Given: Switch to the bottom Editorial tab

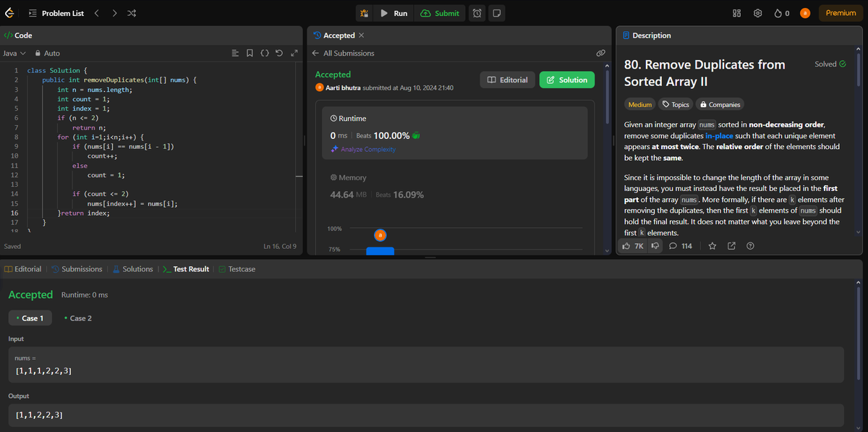Looking at the screenshot, I should coord(23,268).
